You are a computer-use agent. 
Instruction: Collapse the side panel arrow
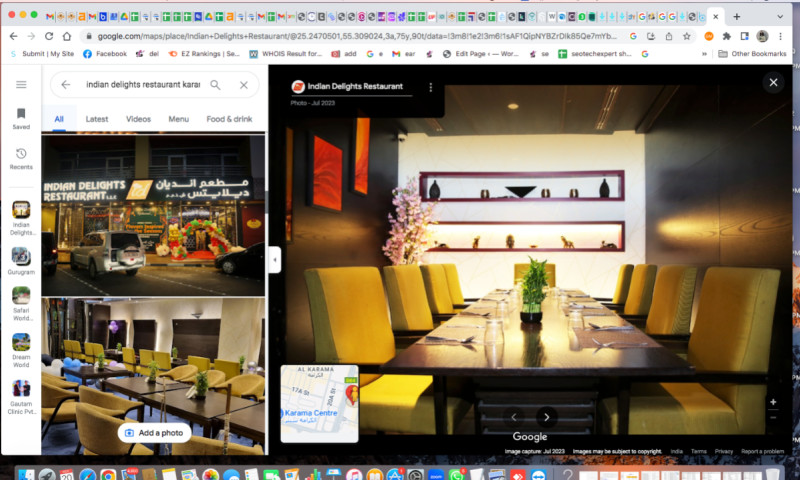point(275,259)
